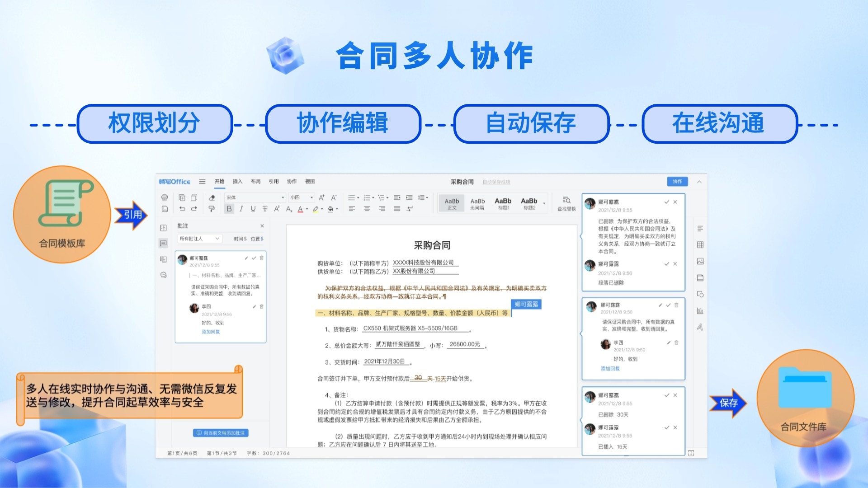Viewport: 868px width, 488px height.
Task: Open the shapes icon in right sidebar
Action: [700, 294]
